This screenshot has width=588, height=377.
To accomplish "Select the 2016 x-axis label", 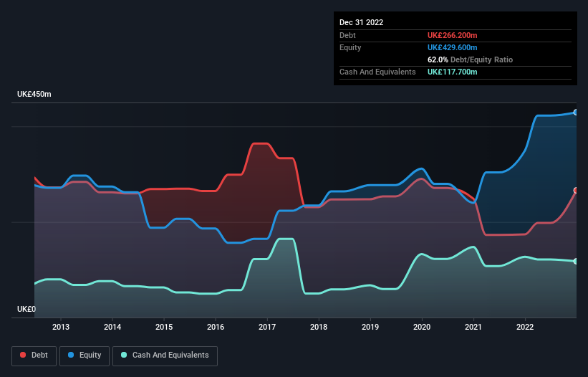I will pyautogui.click(x=216, y=327).
